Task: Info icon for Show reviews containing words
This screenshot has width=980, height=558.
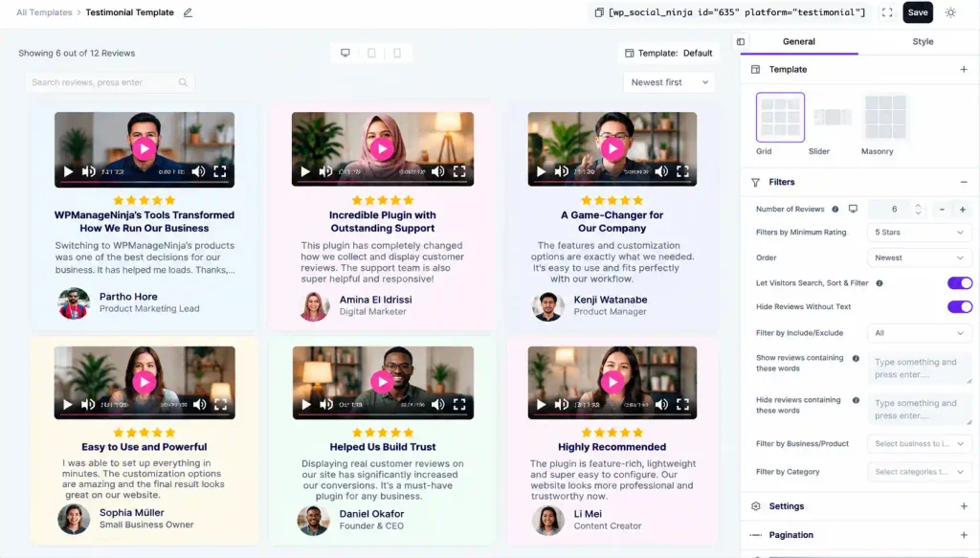Action: click(856, 359)
